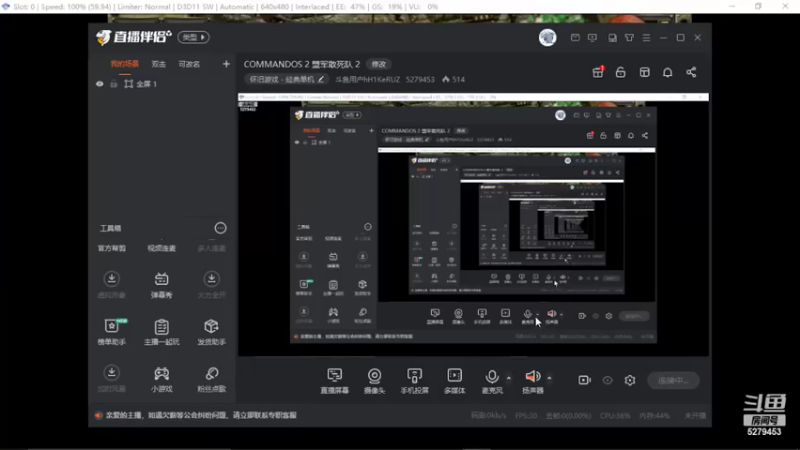Edit the 怀旧游戏 category tag
The width and height of the screenshot is (800, 450).
(286, 80)
